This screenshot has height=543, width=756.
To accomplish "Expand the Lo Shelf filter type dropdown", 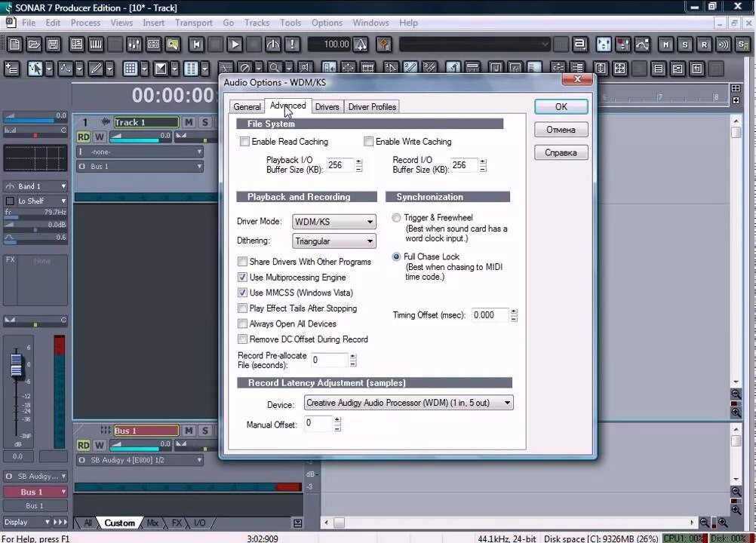I will click(x=41, y=201).
